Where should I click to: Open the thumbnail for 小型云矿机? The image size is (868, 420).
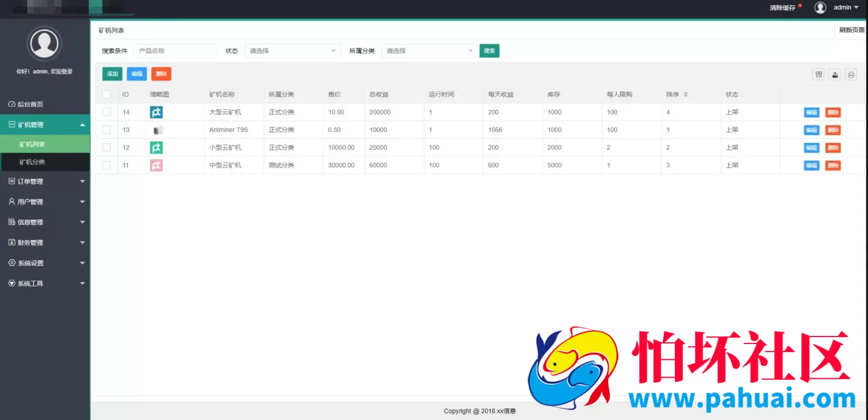point(156,148)
